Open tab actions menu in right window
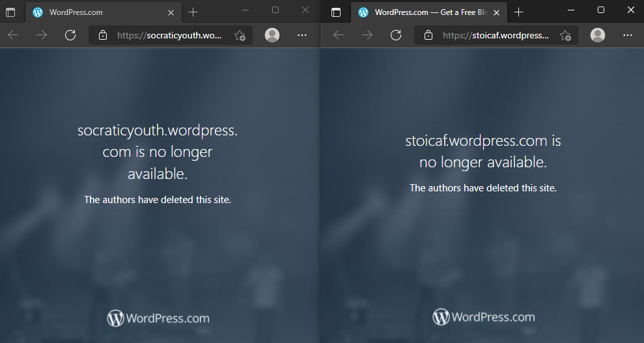Viewport: 644px width, 343px height. click(x=336, y=12)
